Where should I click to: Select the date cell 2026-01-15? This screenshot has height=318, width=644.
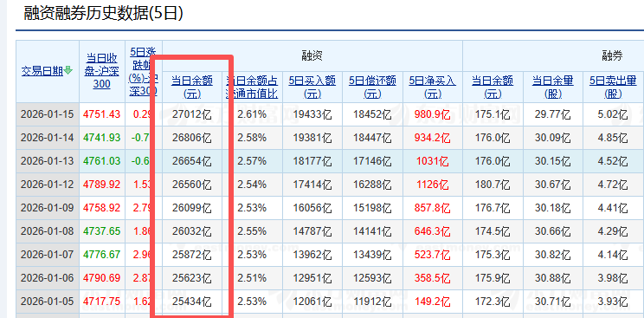pos(48,114)
